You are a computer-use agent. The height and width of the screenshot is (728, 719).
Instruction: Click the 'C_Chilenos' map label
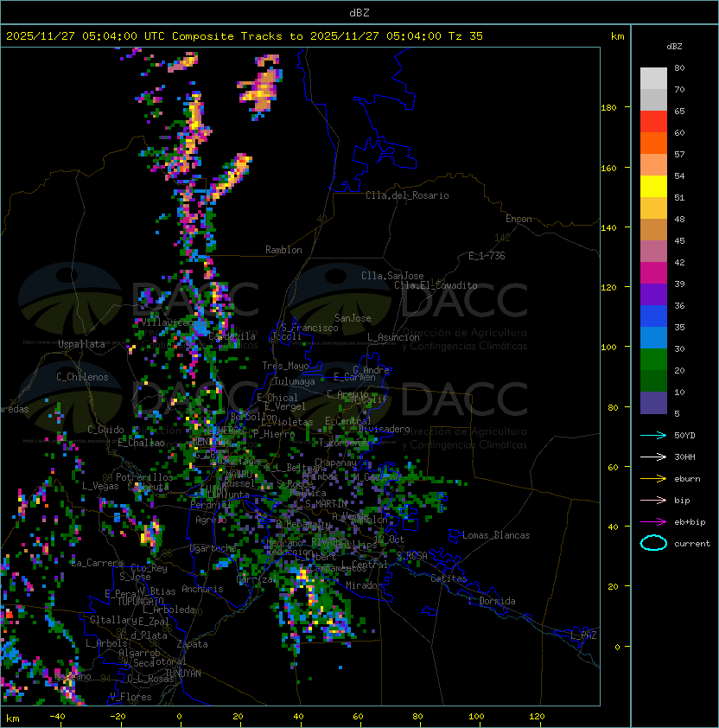click(x=82, y=377)
